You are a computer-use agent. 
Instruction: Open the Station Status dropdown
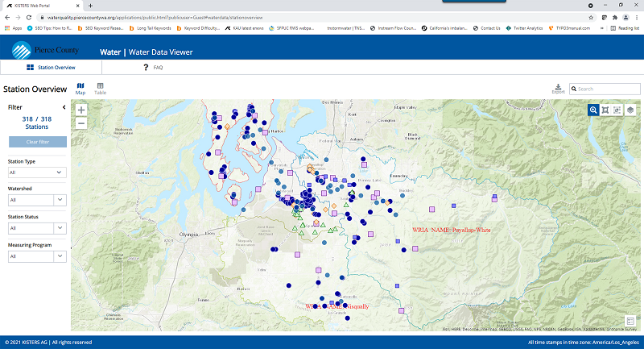tap(37, 228)
